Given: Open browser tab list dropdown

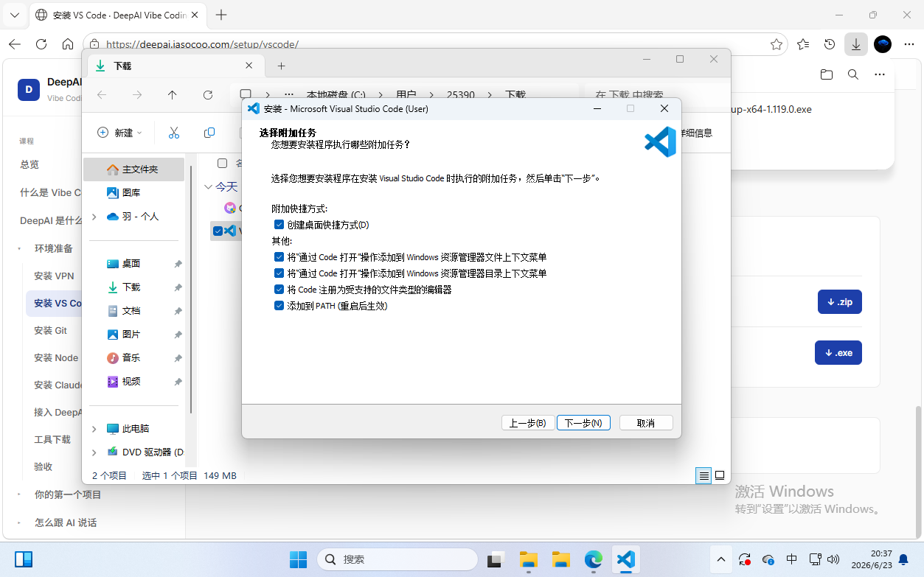Looking at the screenshot, I should tap(15, 15).
